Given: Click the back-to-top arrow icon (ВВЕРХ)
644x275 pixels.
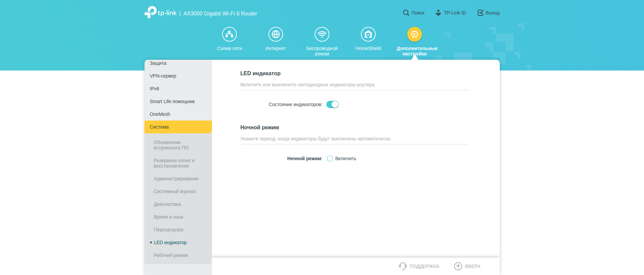Looking at the screenshot, I should (x=458, y=266).
